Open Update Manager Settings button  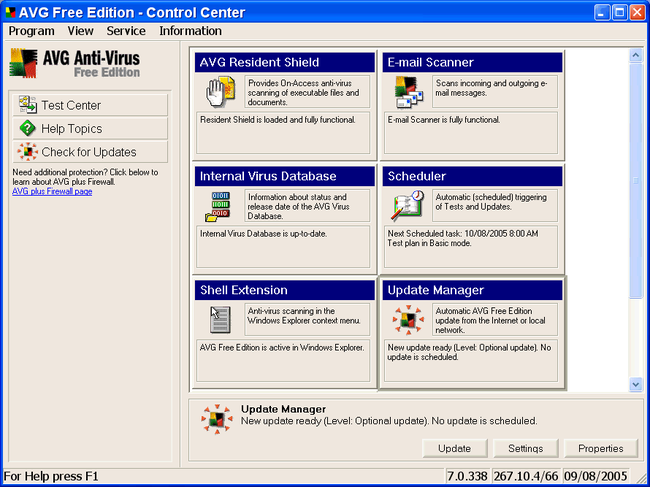[x=526, y=448]
